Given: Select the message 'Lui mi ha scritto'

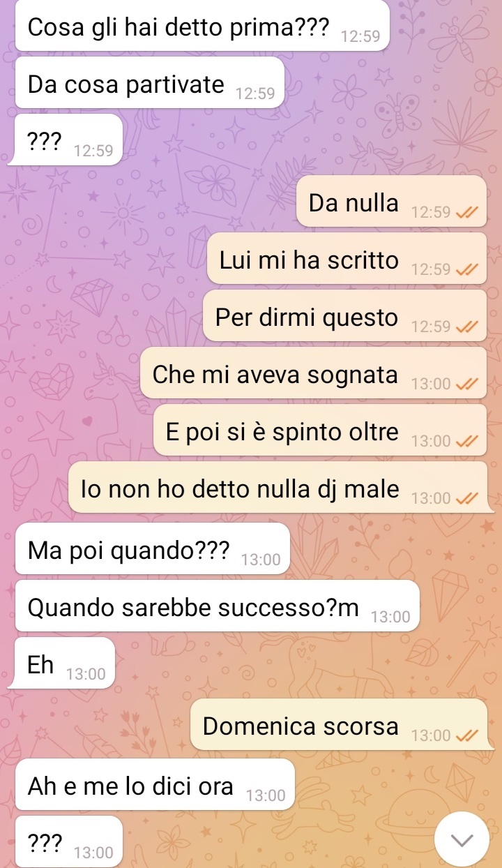Looking at the screenshot, I should click(347, 258).
